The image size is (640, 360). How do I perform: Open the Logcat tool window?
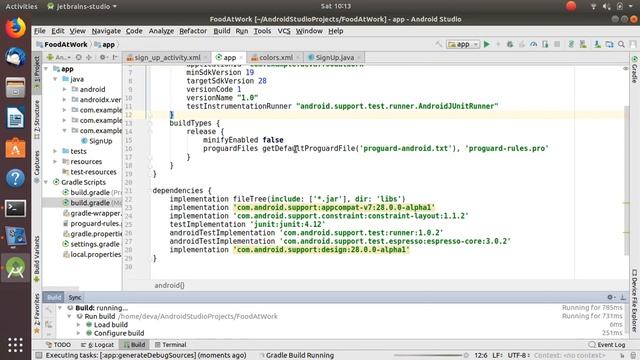pos(98,345)
